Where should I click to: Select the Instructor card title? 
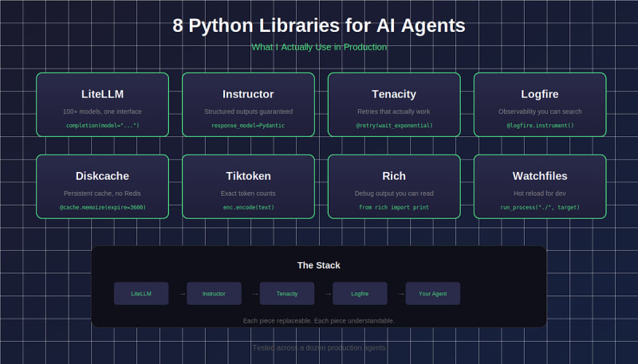[248, 94]
